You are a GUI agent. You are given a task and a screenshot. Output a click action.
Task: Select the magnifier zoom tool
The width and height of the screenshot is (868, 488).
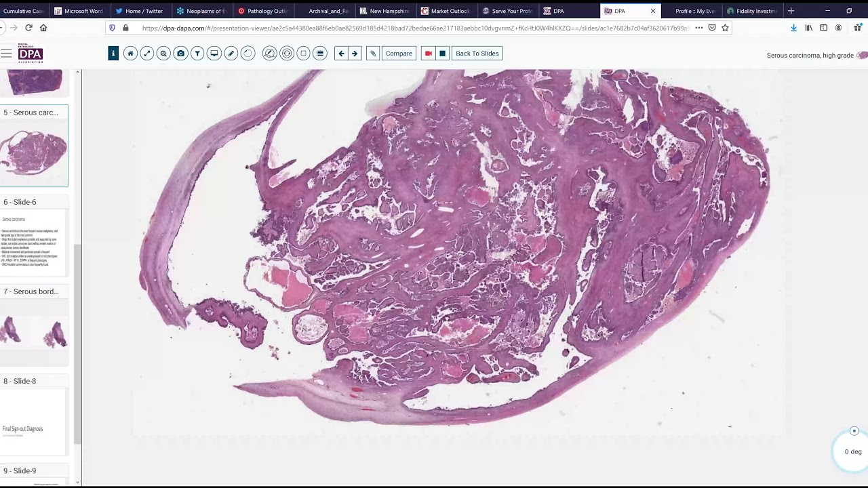point(163,54)
